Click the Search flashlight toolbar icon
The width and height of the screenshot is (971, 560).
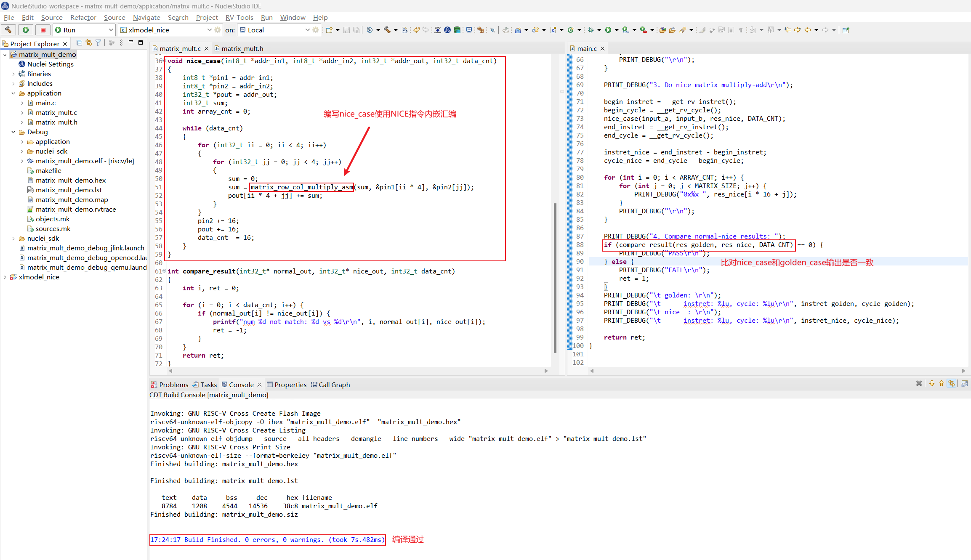point(682,30)
